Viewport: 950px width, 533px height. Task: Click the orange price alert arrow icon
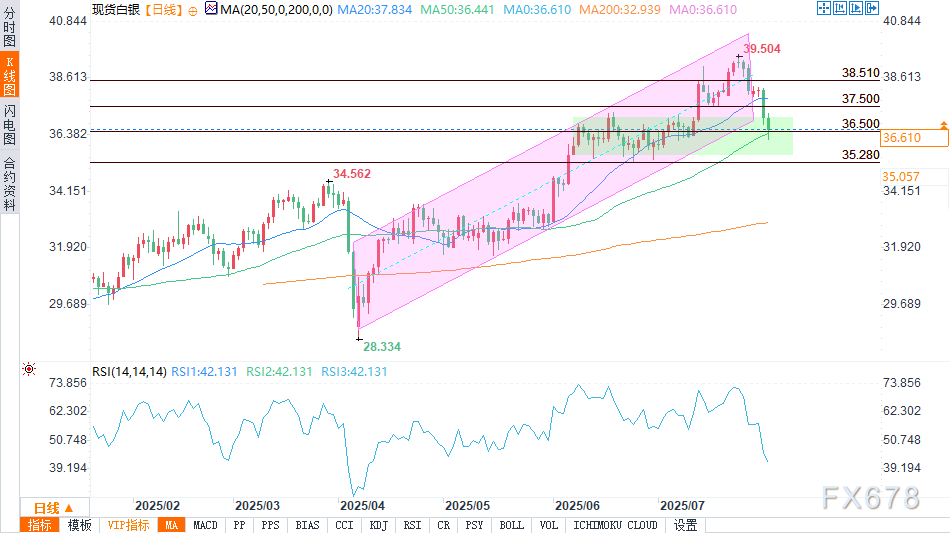[943, 124]
